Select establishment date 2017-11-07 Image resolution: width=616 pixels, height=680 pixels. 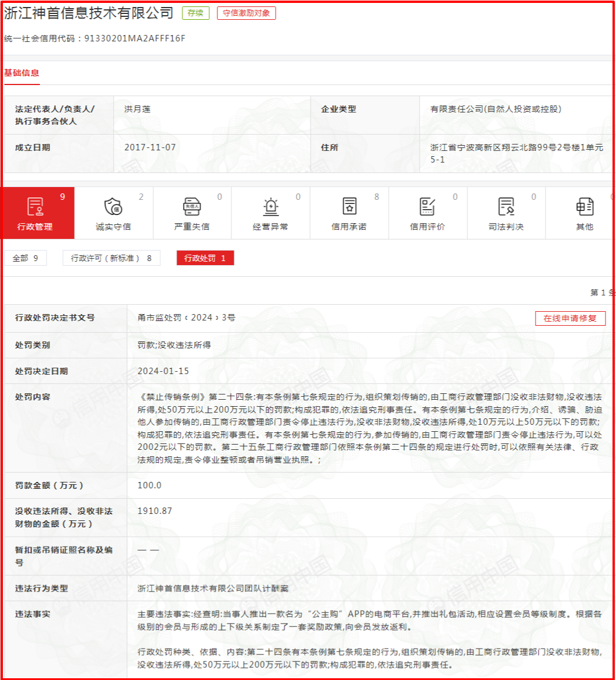tap(150, 147)
